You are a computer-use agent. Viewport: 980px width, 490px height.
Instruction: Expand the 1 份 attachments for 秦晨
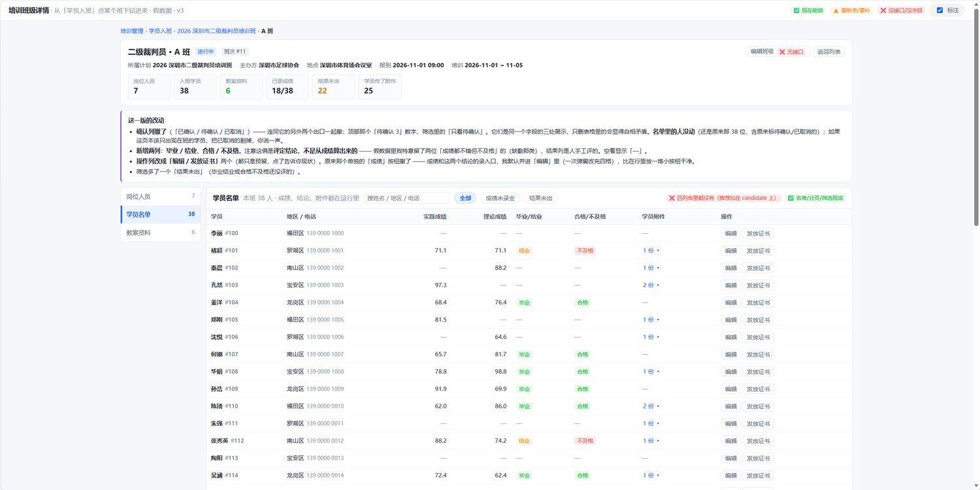click(651, 268)
